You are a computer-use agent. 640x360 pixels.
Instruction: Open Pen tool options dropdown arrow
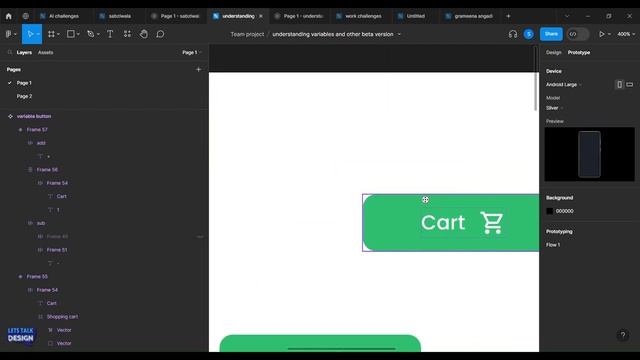98,34
